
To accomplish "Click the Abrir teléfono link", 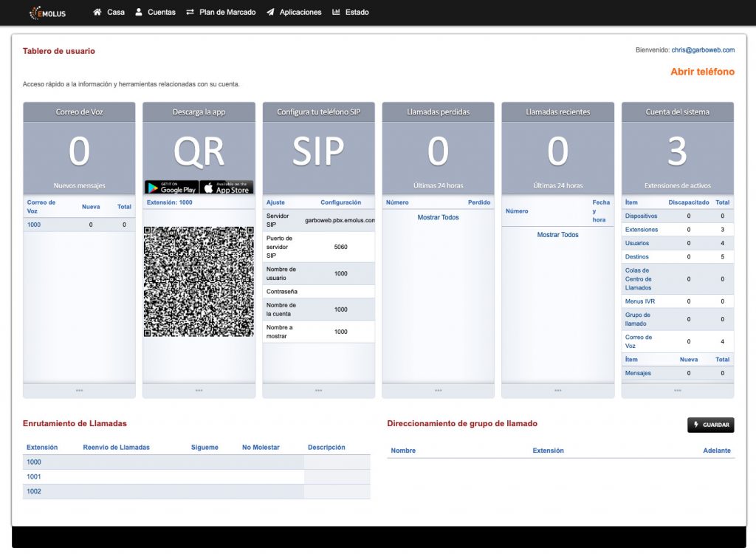I will 703,72.
